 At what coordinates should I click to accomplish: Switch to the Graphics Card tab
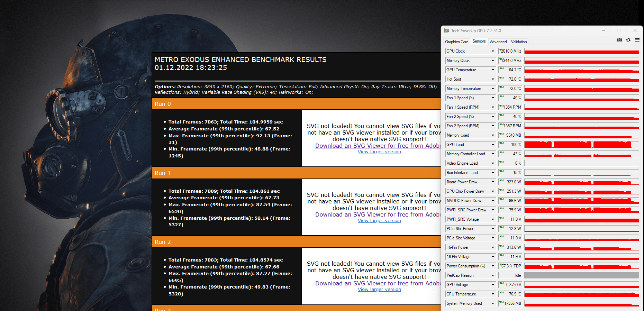pos(457,42)
